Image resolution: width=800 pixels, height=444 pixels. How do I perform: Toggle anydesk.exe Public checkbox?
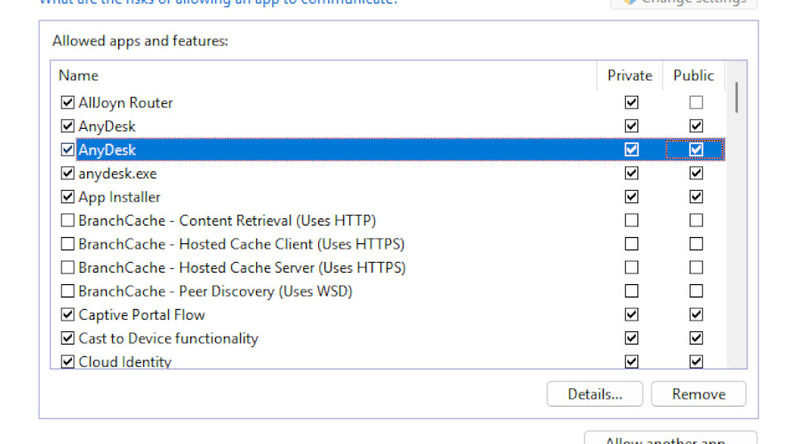coord(696,173)
